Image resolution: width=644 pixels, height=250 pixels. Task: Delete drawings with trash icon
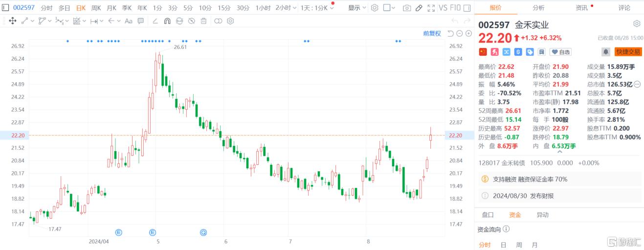pos(203,21)
